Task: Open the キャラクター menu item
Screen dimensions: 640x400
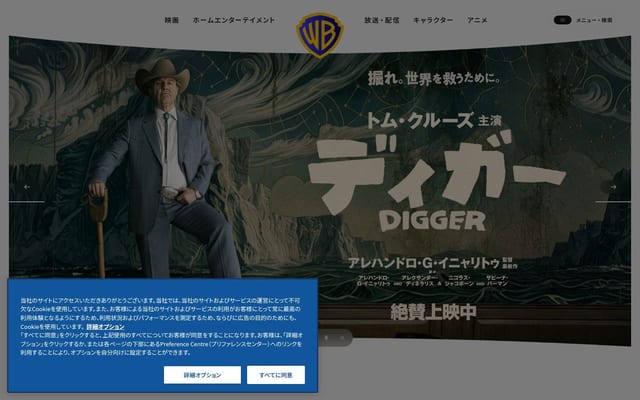Action: pos(433,20)
